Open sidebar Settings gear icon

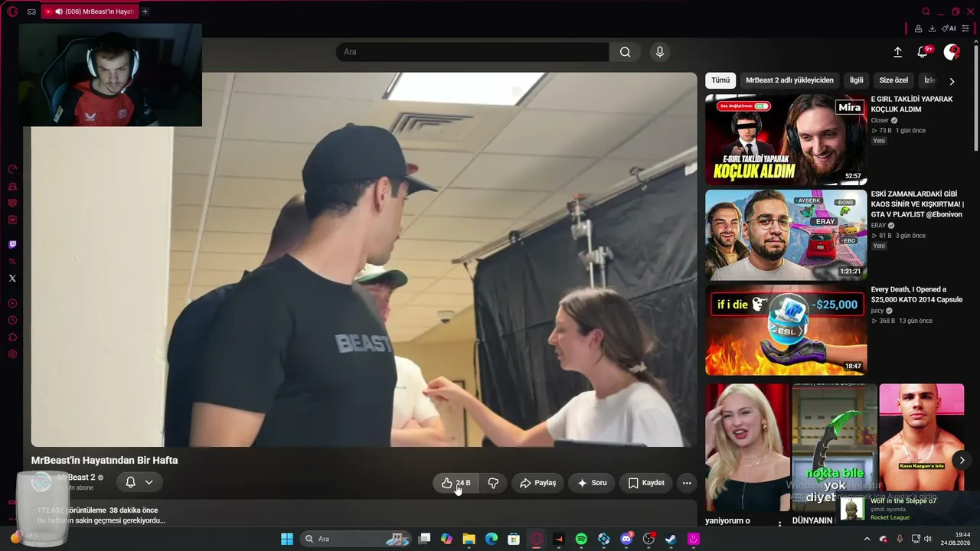[x=12, y=354]
